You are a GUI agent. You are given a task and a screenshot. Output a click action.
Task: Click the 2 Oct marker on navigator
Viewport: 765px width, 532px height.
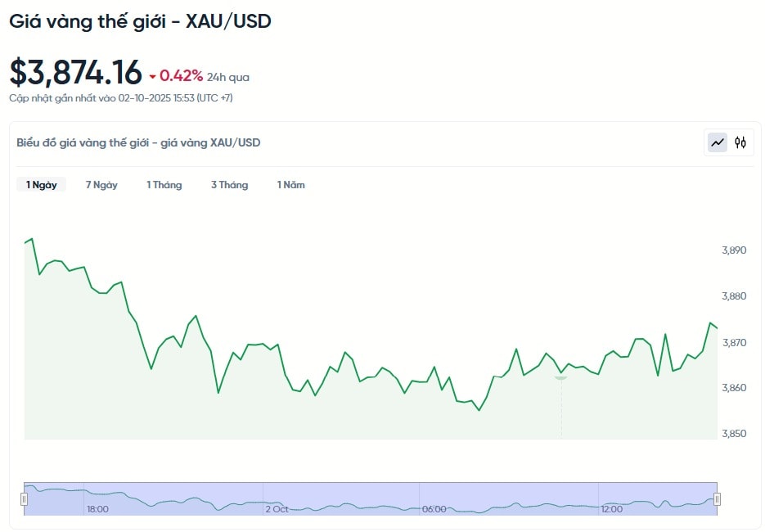[277, 509]
